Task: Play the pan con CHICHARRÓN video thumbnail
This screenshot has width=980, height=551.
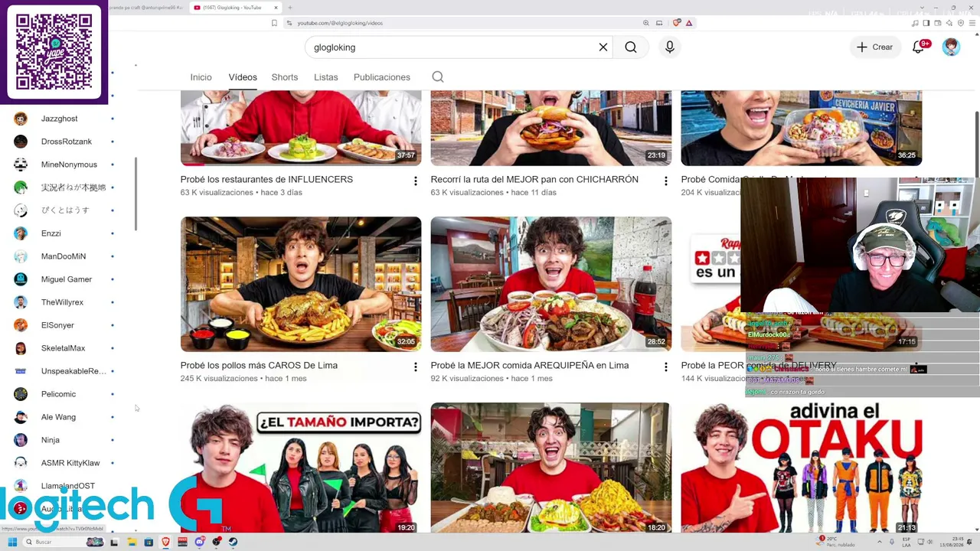Action: (x=551, y=128)
